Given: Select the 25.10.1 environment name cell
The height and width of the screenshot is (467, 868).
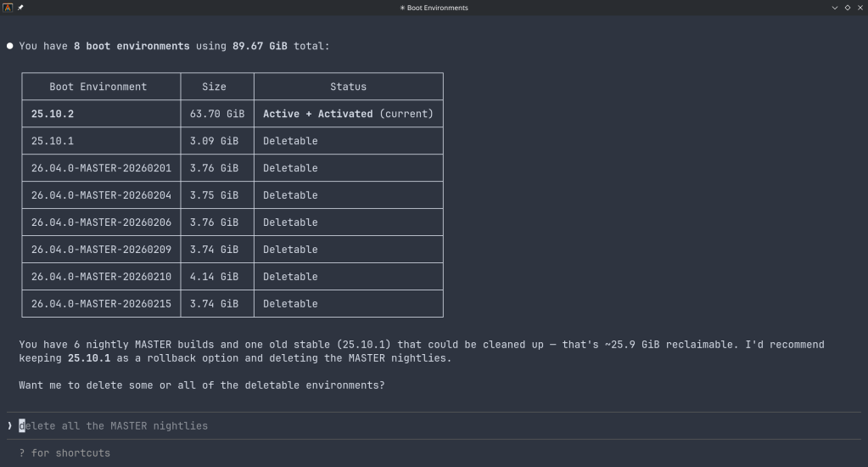Looking at the screenshot, I should [53, 141].
